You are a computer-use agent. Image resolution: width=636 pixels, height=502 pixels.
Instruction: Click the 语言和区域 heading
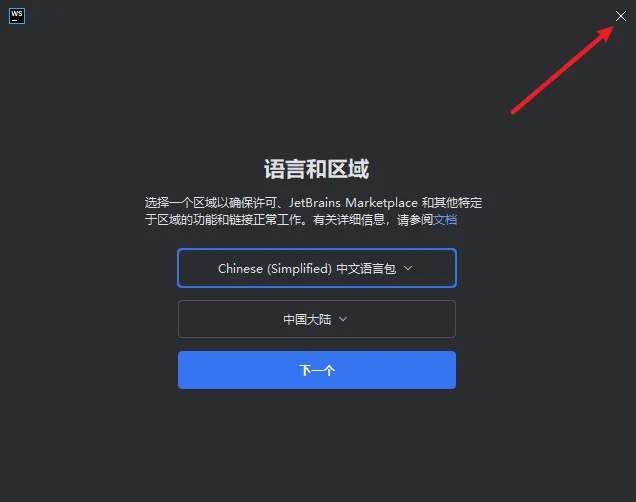tap(317, 169)
